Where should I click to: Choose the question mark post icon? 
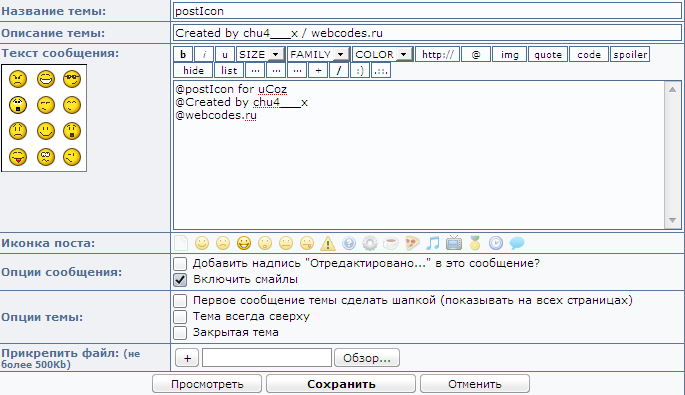pyautogui.click(x=349, y=243)
